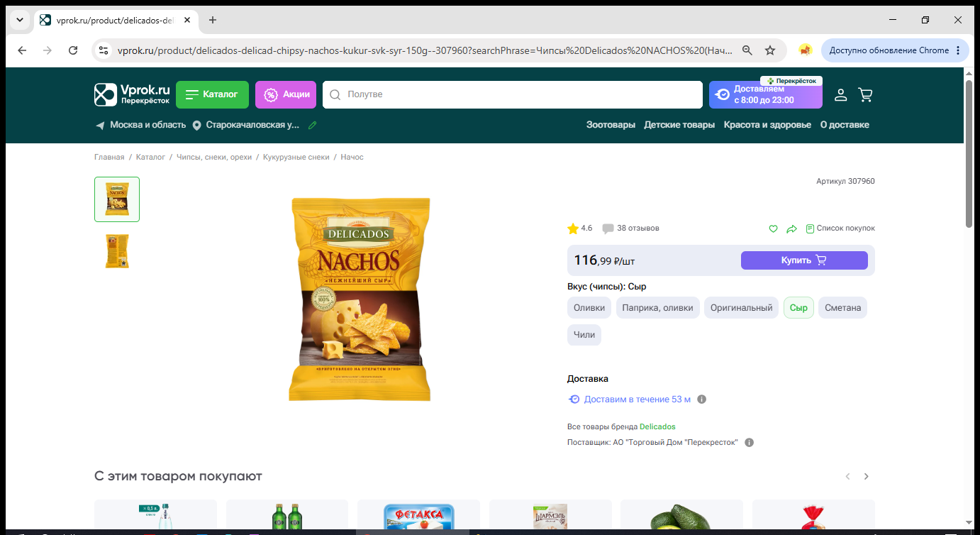Show previous items in 'С этим товаром покупают'
Image resolution: width=980 pixels, height=535 pixels.
[x=847, y=476]
